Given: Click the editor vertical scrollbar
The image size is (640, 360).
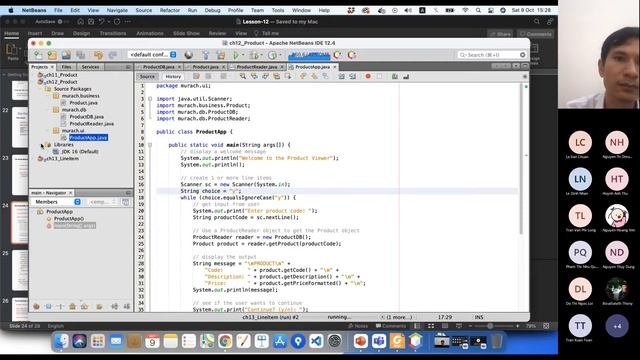Looking at the screenshot, I should click(x=521, y=159).
